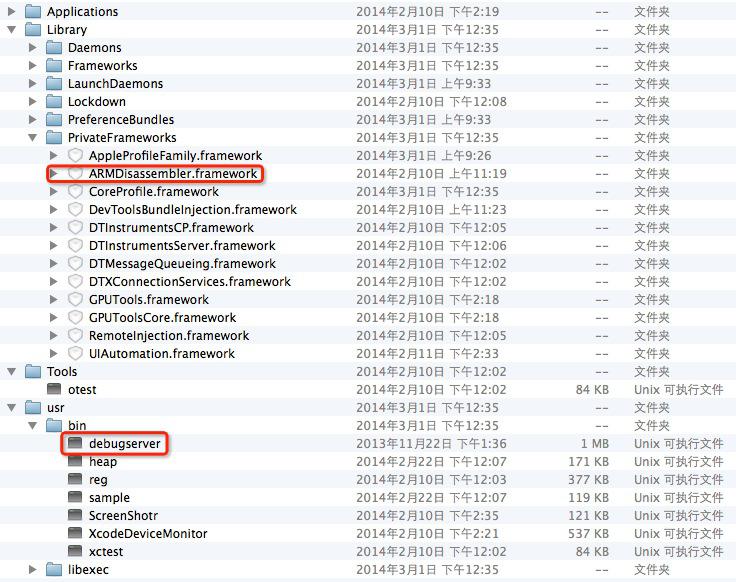Click the ScreenShotr executable icon

(x=75, y=515)
